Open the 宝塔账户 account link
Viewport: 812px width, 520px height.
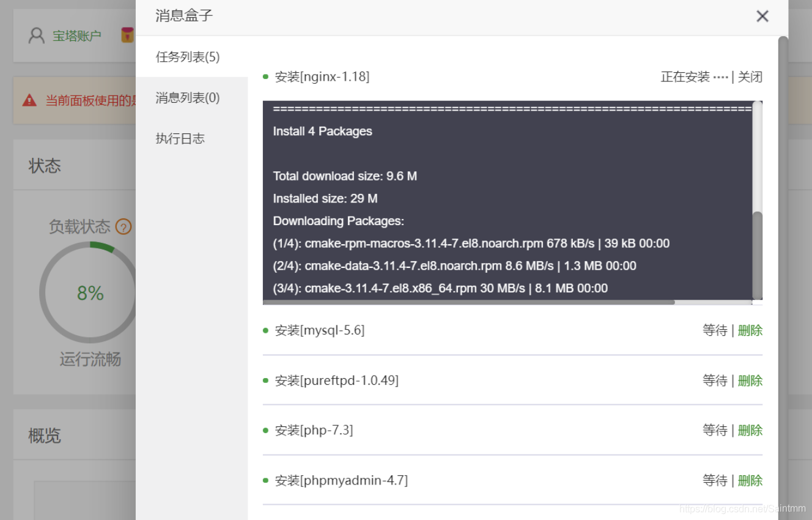click(76, 36)
